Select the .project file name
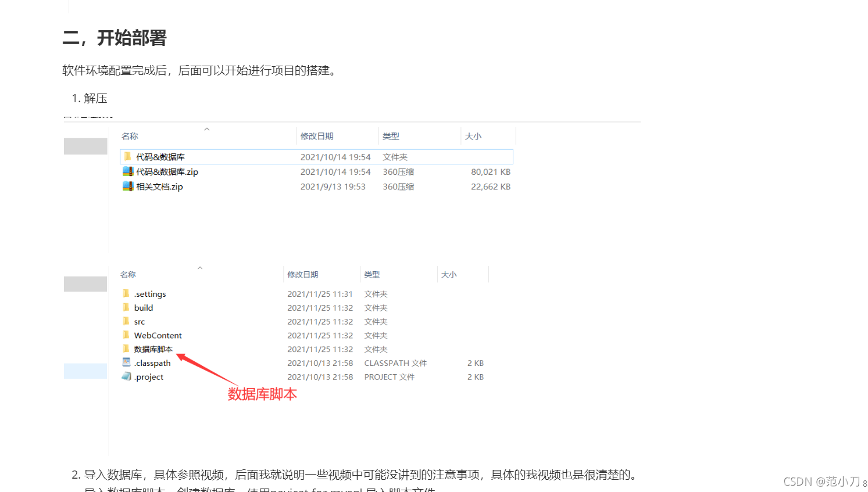This screenshot has height=492, width=868. 149,377
